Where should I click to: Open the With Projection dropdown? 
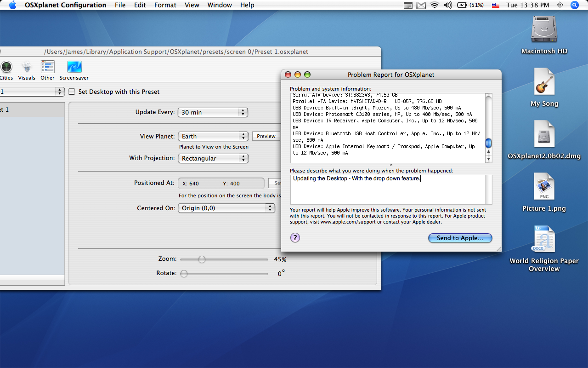click(213, 158)
